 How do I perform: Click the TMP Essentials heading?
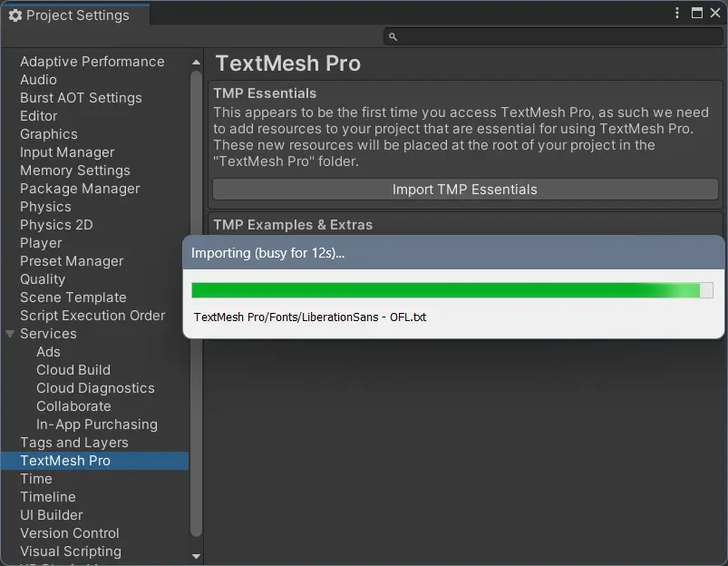pyautogui.click(x=265, y=93)
